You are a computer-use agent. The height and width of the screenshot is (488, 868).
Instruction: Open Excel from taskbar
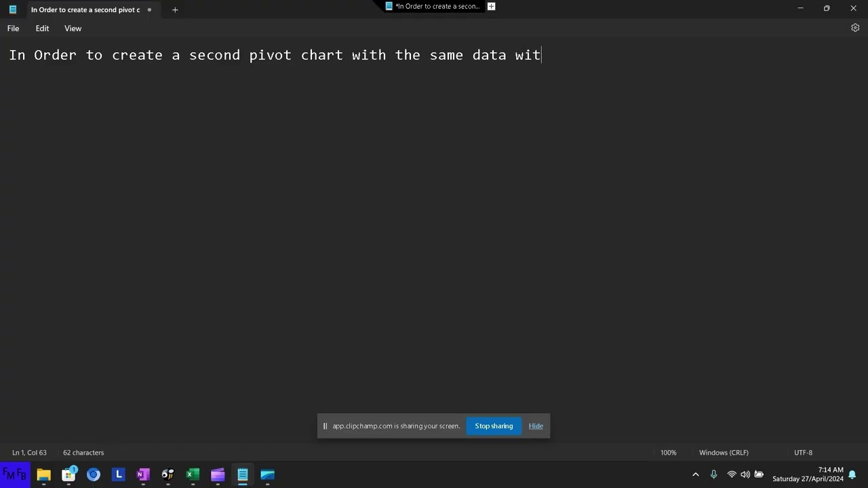coord(193,474)
